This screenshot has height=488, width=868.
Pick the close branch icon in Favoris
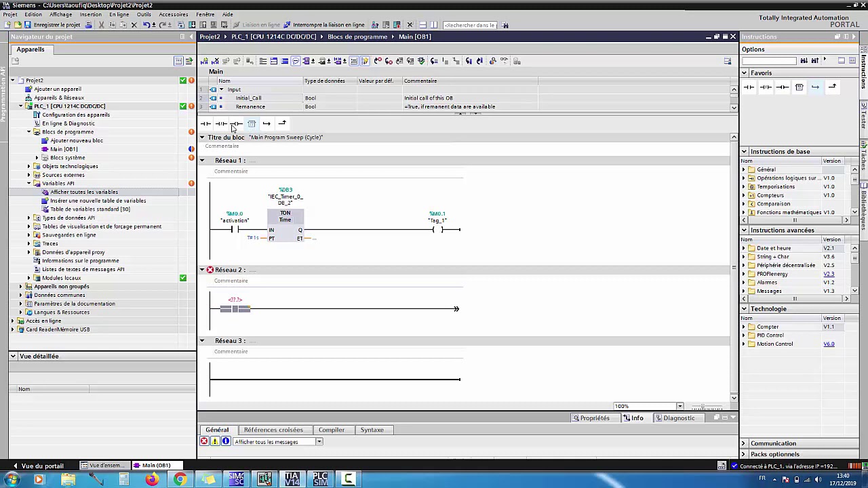tap(832, 87)
